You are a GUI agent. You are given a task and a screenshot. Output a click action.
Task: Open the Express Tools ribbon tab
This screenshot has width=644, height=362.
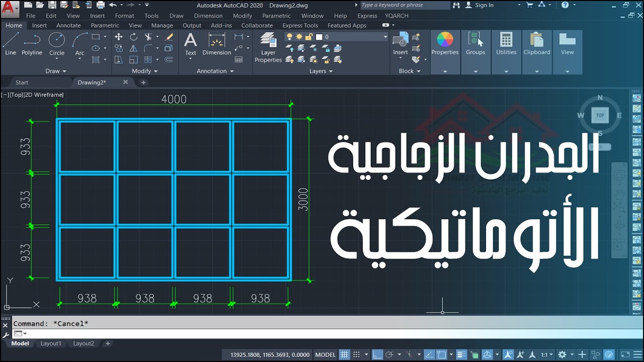click(300, 25)
